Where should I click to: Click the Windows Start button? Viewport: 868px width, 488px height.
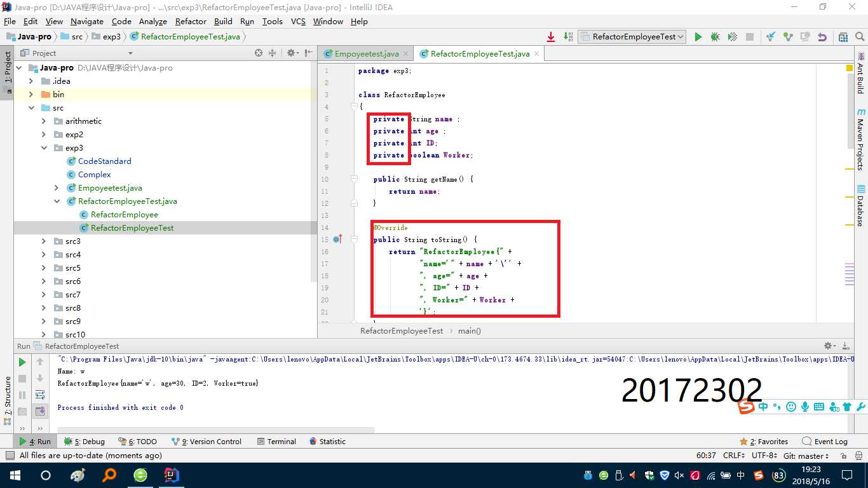15,475
